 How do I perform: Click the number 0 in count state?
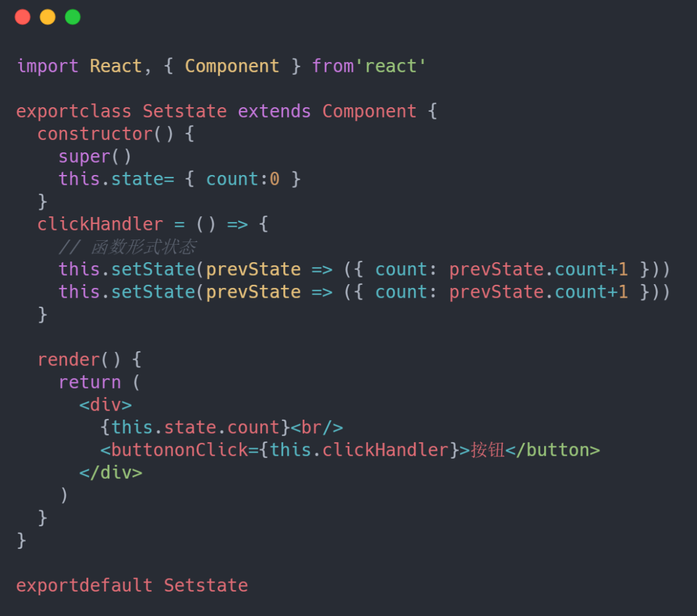(275, 180)
